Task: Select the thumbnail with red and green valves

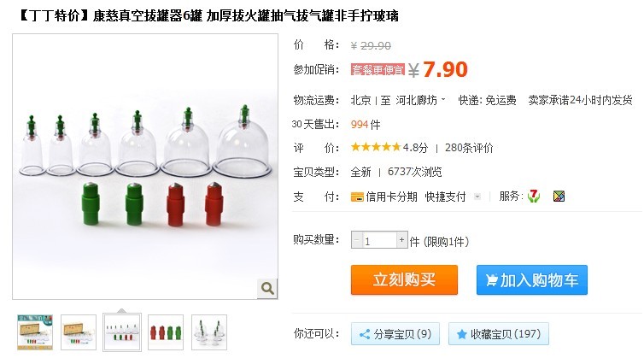Action: point(166,332)
